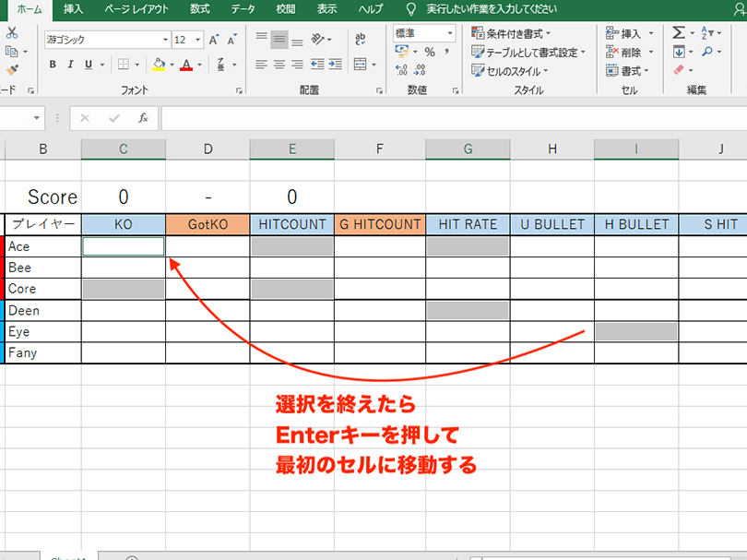This screenshot has height=560, width=747.
Task: Align text right
Action: [x=298, y=65]
